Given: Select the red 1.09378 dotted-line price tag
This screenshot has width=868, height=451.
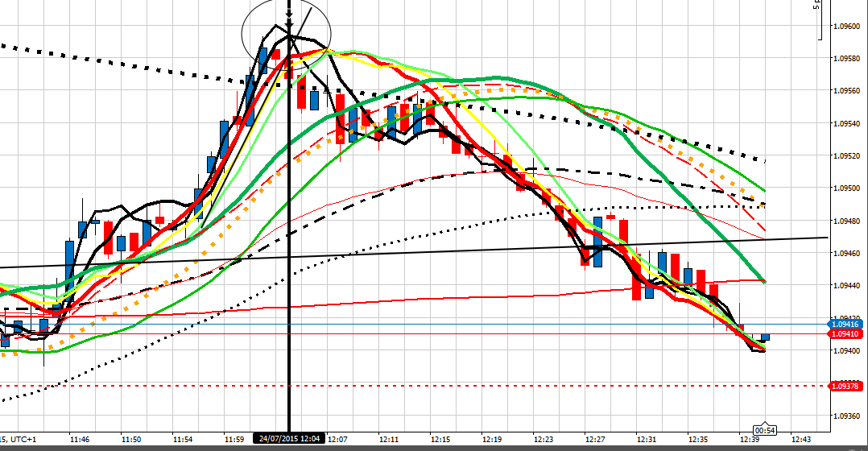Looking at the screenshot, I should 845,387.
